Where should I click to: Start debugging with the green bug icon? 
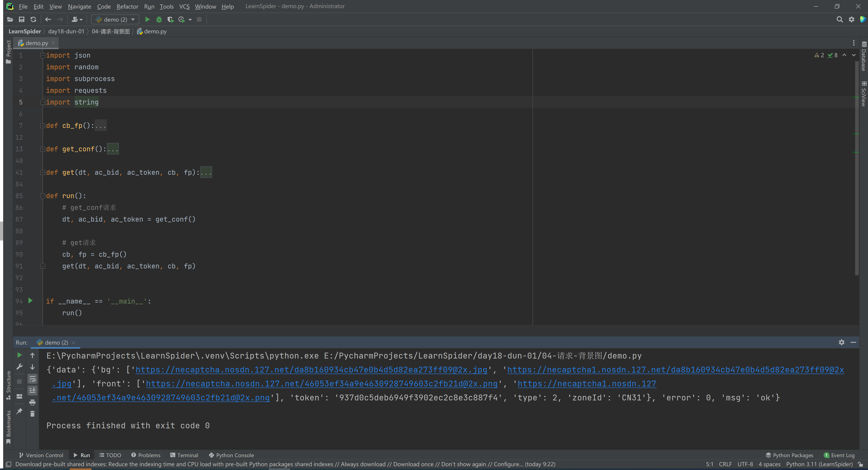coord(159,20)
